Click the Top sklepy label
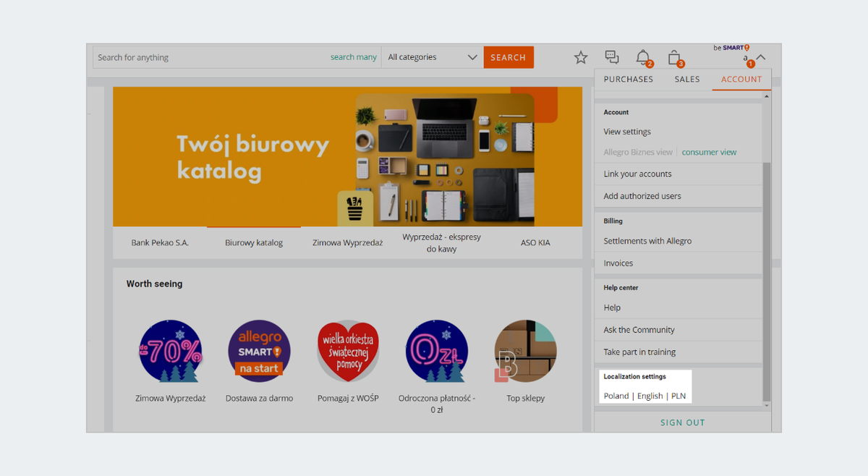The width and height of the screenshot is (868, 476). (x=526, y=398)
